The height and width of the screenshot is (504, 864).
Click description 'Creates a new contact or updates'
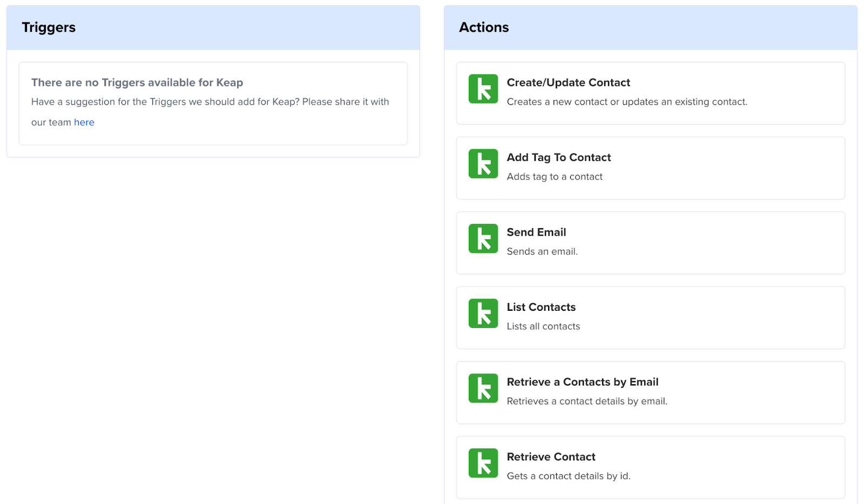tap(626, 102)
